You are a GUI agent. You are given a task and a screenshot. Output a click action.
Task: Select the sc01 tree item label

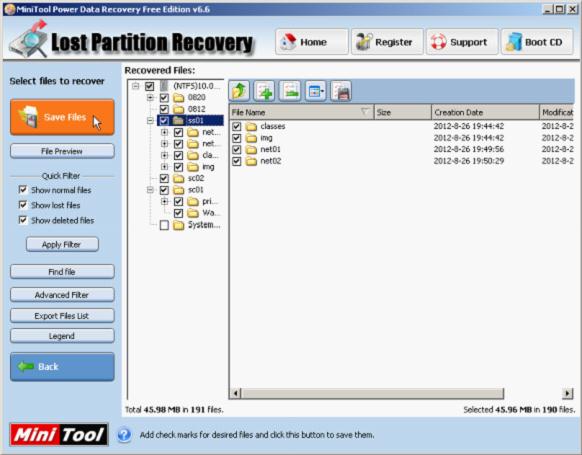[x=196, y=190]
